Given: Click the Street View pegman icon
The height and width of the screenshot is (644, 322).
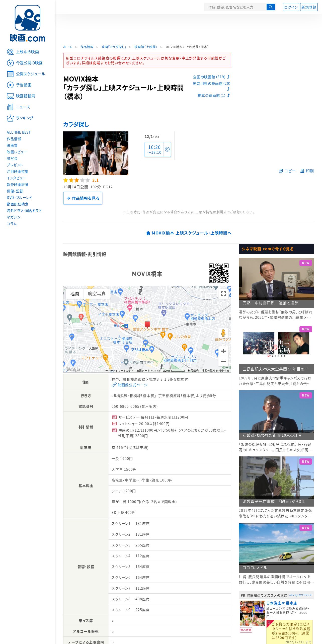Looking at the screenshot, I should click(223, 333).
